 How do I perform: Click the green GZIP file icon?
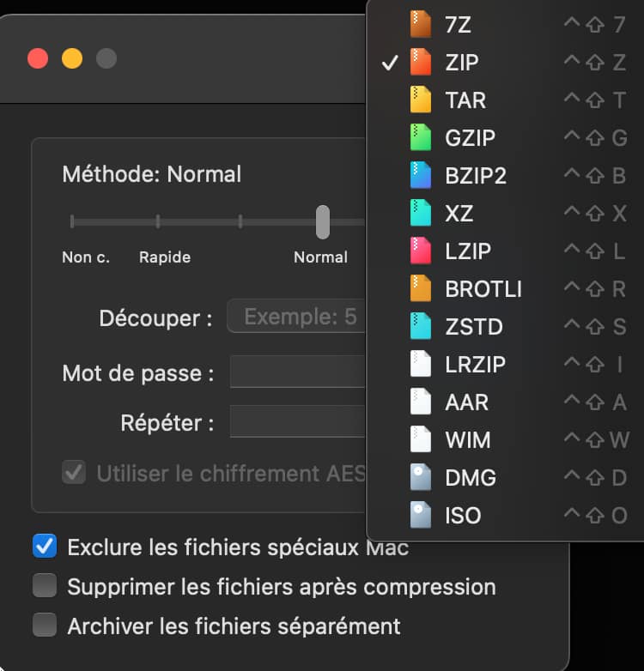(421, 138)
